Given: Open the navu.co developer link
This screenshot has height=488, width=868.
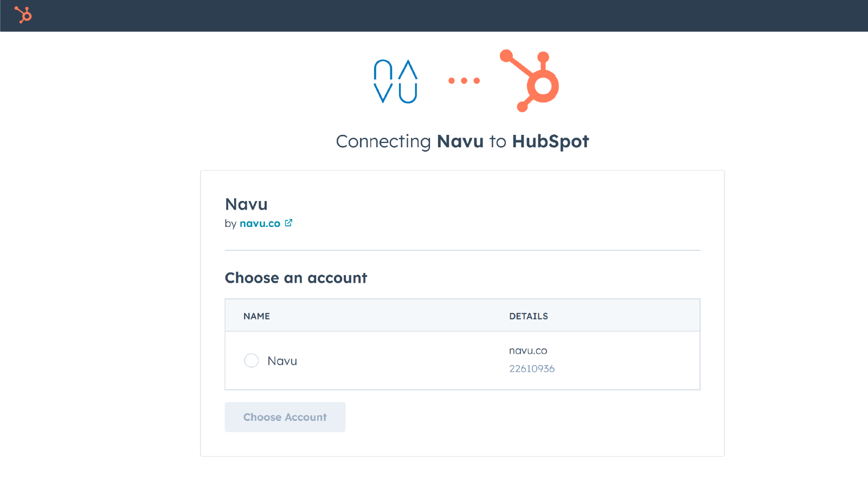Looking at the screenshot, I should click(x=260, y=224).
